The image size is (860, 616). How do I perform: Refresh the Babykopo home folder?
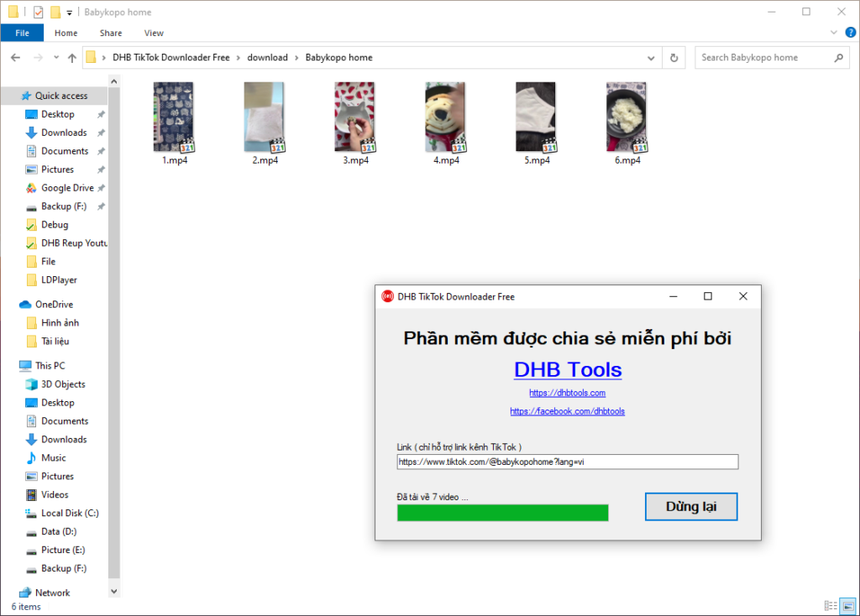pos(674,58)
